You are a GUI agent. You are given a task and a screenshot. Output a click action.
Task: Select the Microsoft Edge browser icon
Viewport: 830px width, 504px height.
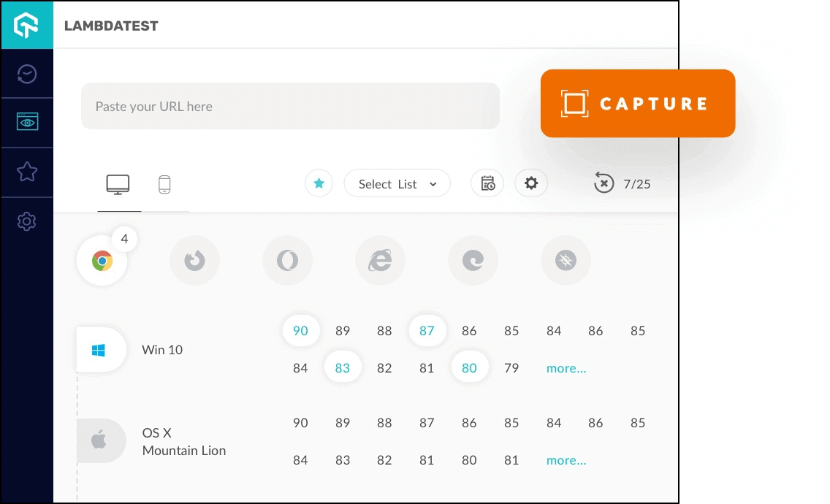473,259
